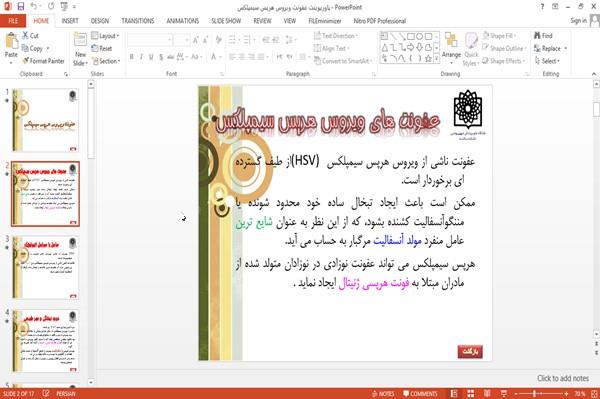Expand the shapes gallery more arrow
600x399 pixels.
click(437, 59)
